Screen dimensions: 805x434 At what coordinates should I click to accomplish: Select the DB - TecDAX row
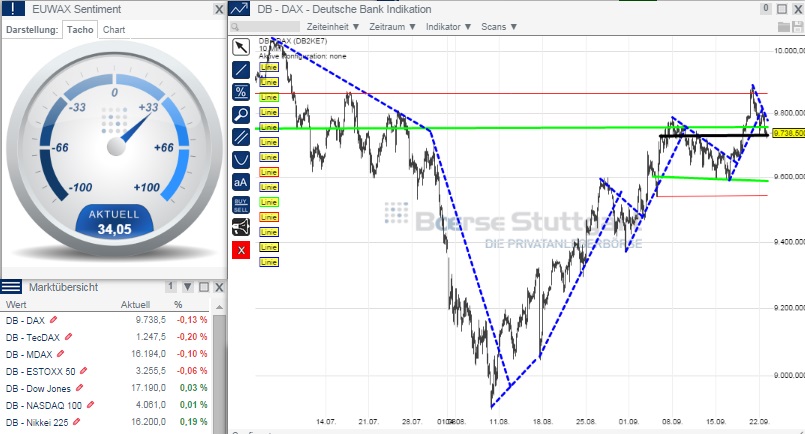point(106,337)
